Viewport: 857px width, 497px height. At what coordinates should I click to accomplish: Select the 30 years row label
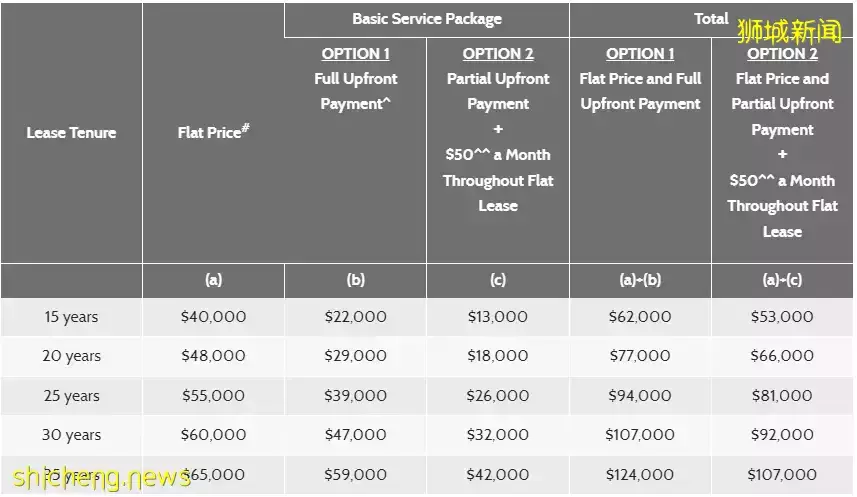[x=71, y=435]
